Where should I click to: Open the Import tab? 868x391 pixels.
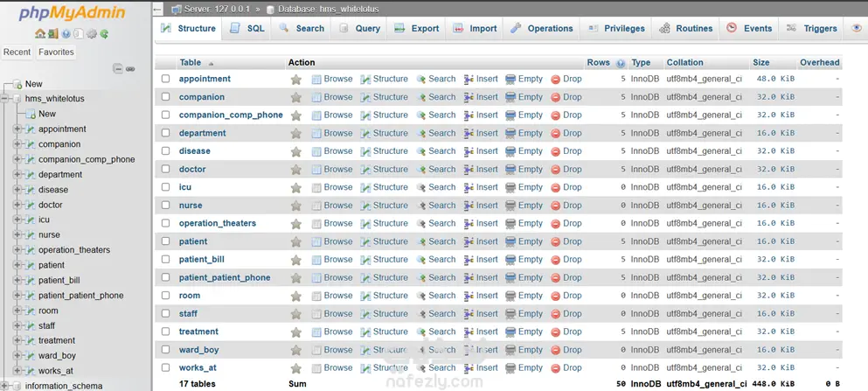point(475,29)
